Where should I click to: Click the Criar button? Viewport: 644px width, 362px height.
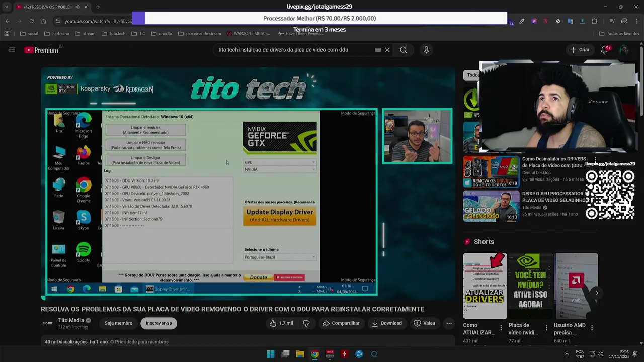tap(579, 50)
